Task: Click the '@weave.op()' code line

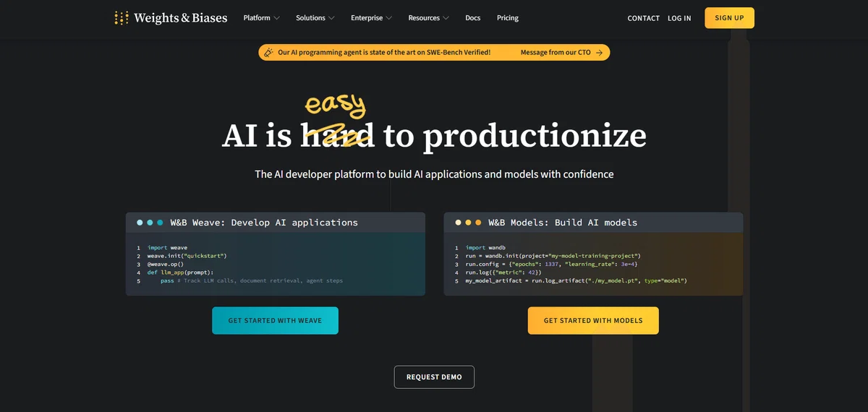Action: (x=166, y=265)
